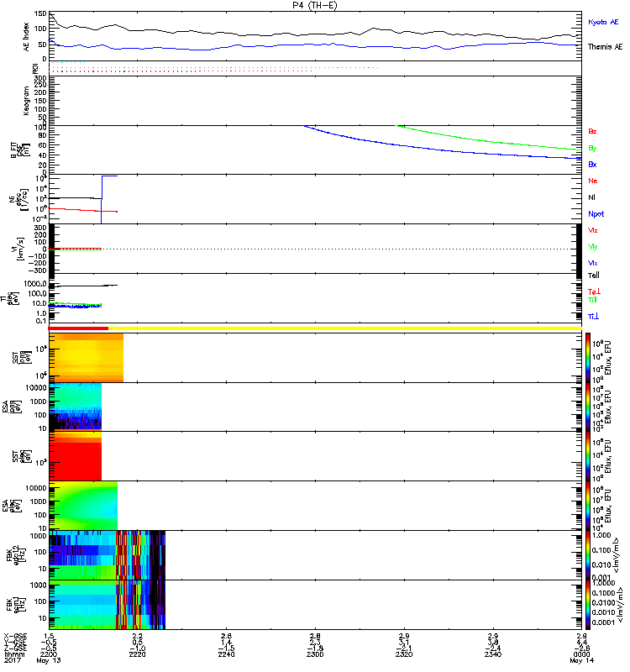Click the plot title "P4 (TH-E)"
This screenshot has height=672, width=630.
(x=314, y=5)
